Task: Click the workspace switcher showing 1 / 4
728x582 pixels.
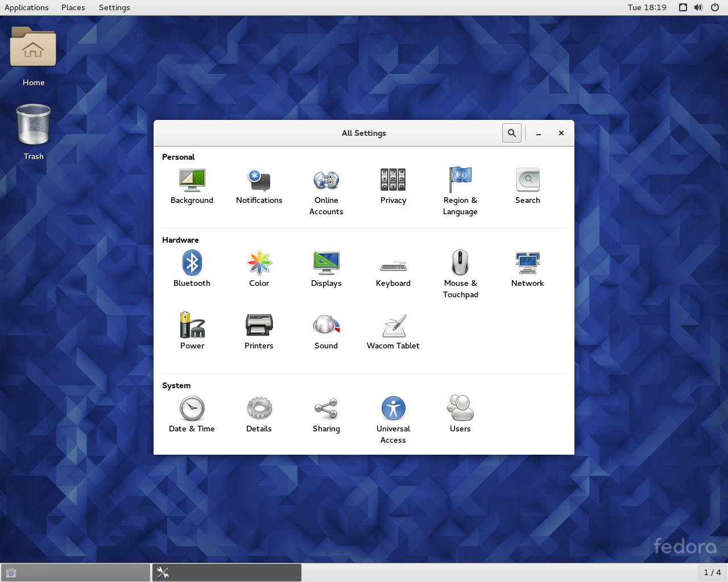Action: (x=712, y=573)
